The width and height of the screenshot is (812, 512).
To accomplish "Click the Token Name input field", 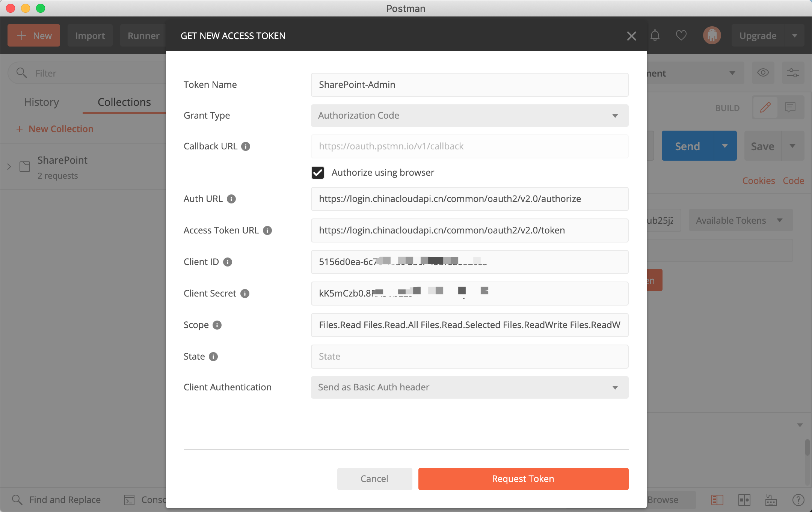I will (x=469, y=85).
